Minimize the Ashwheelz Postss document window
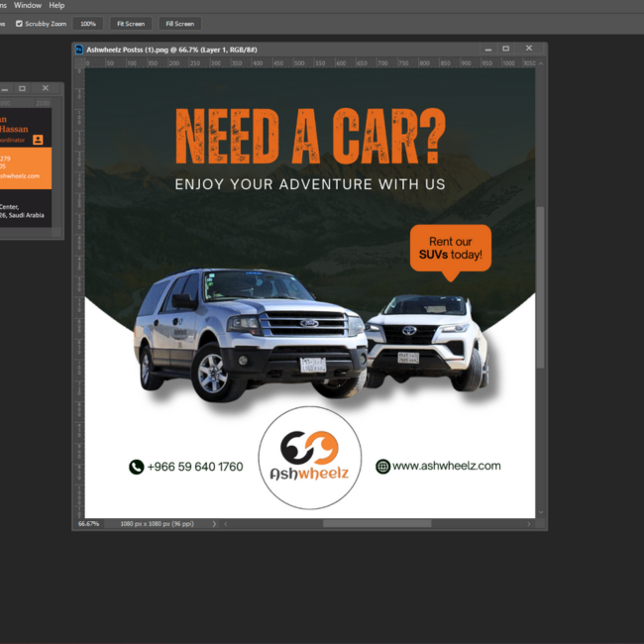This screenshot has height=644, width=644. pyautogui.click(x=488, y=50)
